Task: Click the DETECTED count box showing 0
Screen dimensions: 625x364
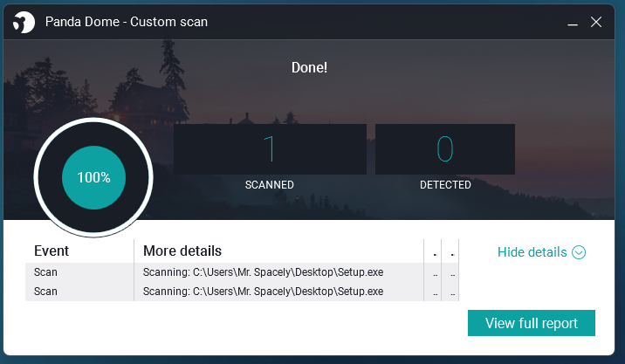Action: [445, 149]
